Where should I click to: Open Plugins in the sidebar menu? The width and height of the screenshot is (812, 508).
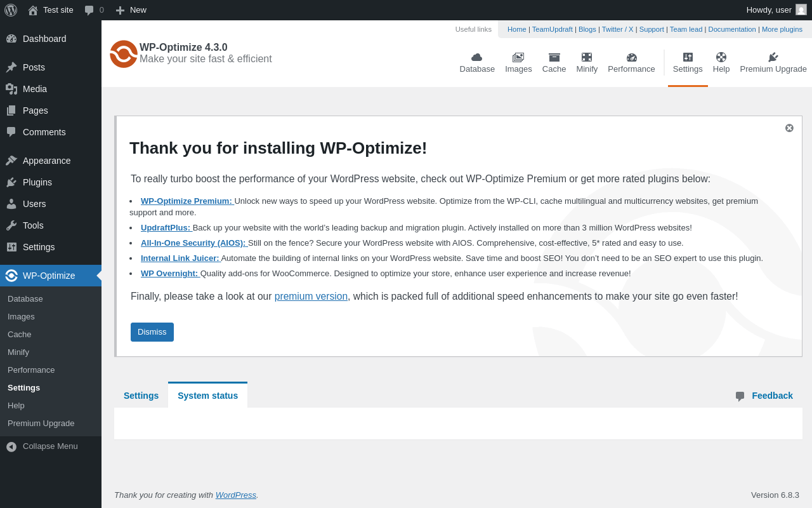tap(37, 182)
